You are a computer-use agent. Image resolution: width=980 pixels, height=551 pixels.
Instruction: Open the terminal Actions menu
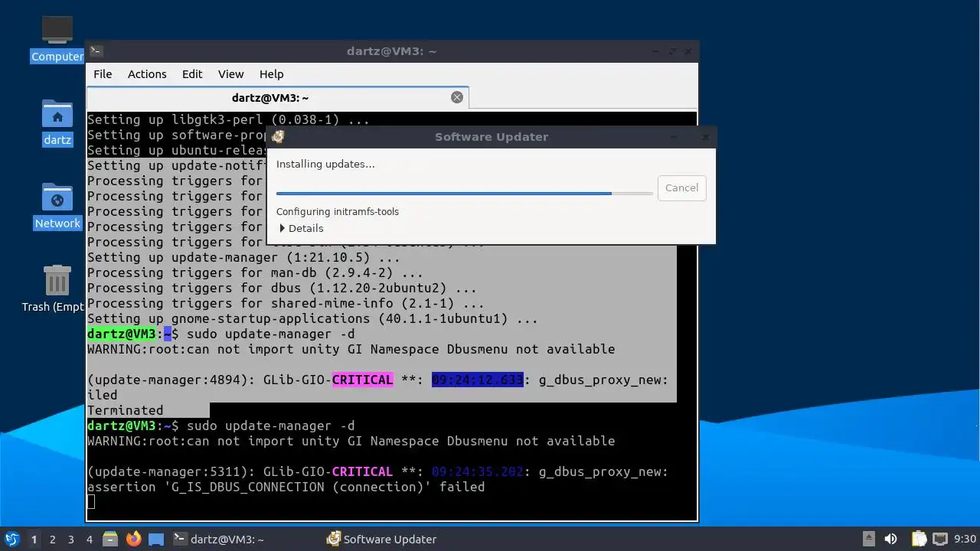[147, 74]
